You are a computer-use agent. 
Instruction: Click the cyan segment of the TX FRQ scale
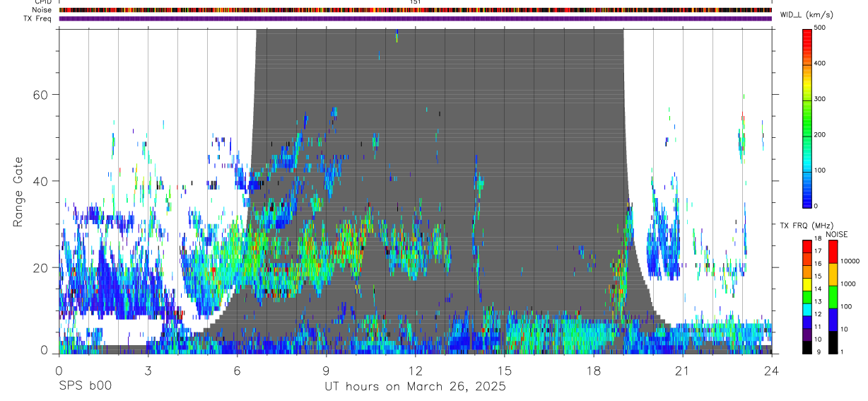[807, 310]
